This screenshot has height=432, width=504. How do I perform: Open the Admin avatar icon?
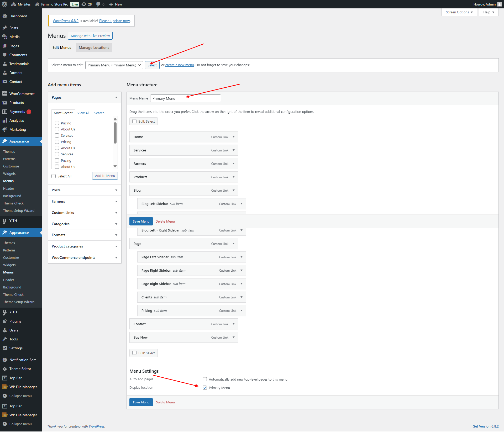500,4
